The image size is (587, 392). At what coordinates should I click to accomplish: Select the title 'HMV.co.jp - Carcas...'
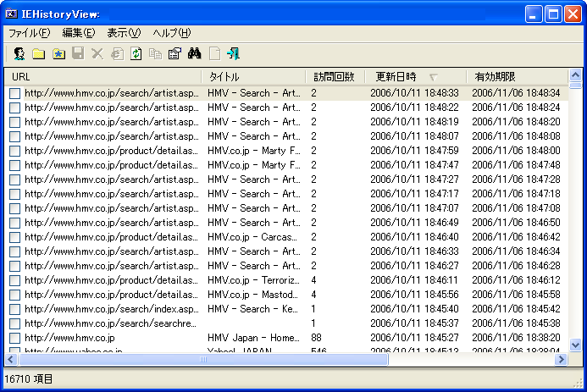[252, 237]
